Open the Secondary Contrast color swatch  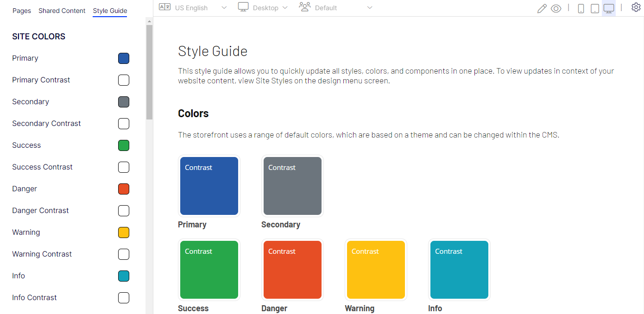pos(124,124)
